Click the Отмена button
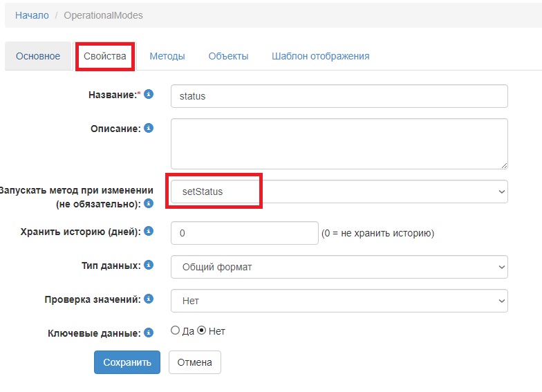This screenshot has height=392, width=542. pyautogui.click(x=194, y=362)
